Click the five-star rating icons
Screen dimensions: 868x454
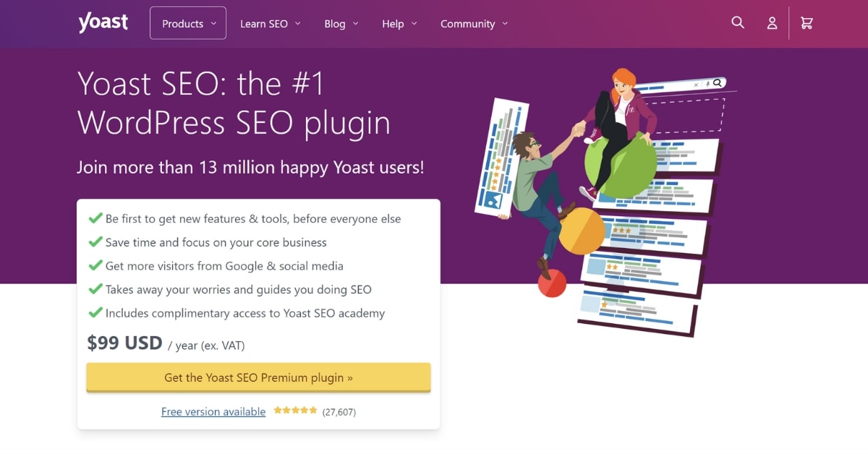(295, 411)
